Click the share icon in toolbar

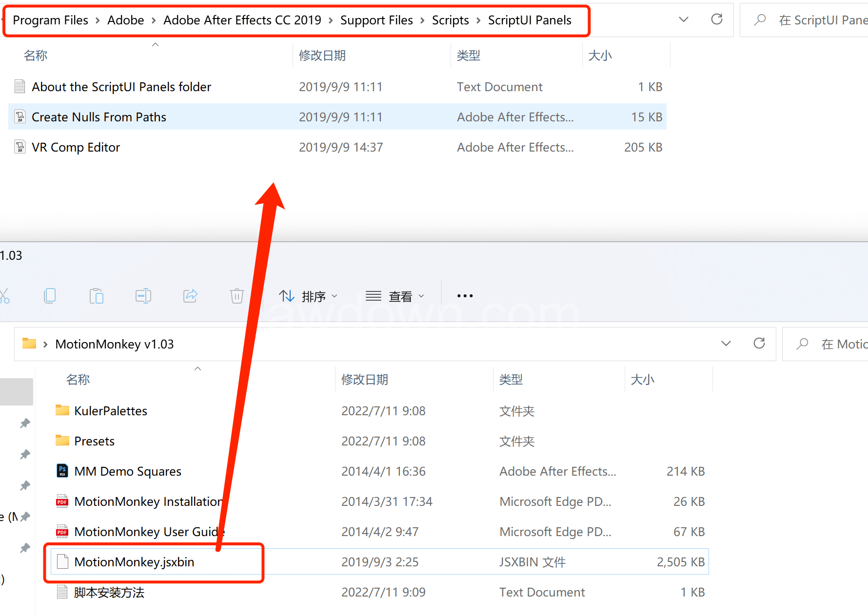point(190,296)
